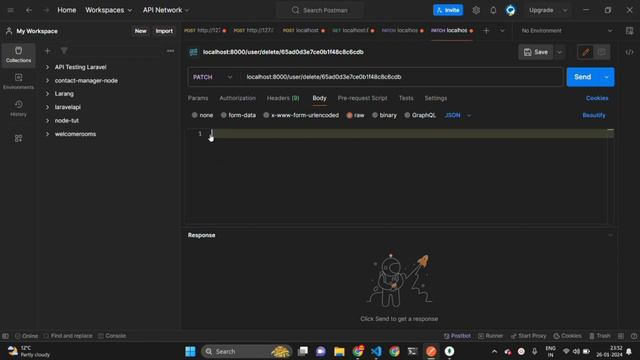Switch to the Pre-request Script tab
Image resolution: width=640 pixels, height=360 pixels.
[x=362, y=98]
